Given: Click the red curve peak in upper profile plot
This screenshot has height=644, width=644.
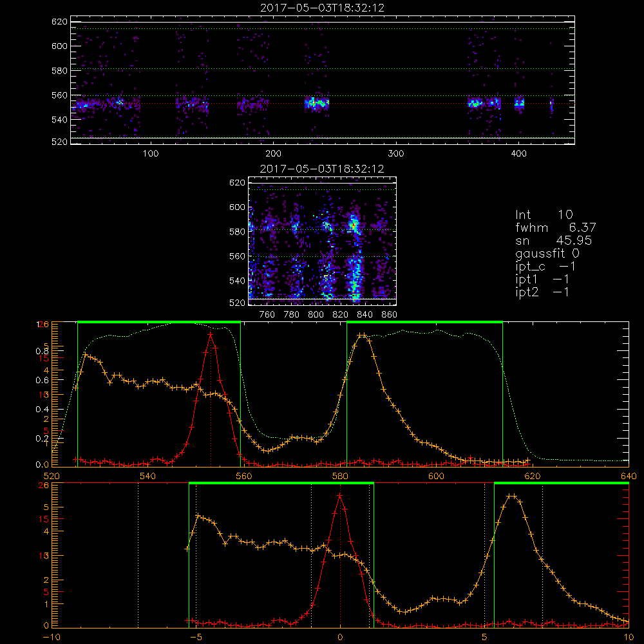Looking at the screenshot, I should click(211, 335).
